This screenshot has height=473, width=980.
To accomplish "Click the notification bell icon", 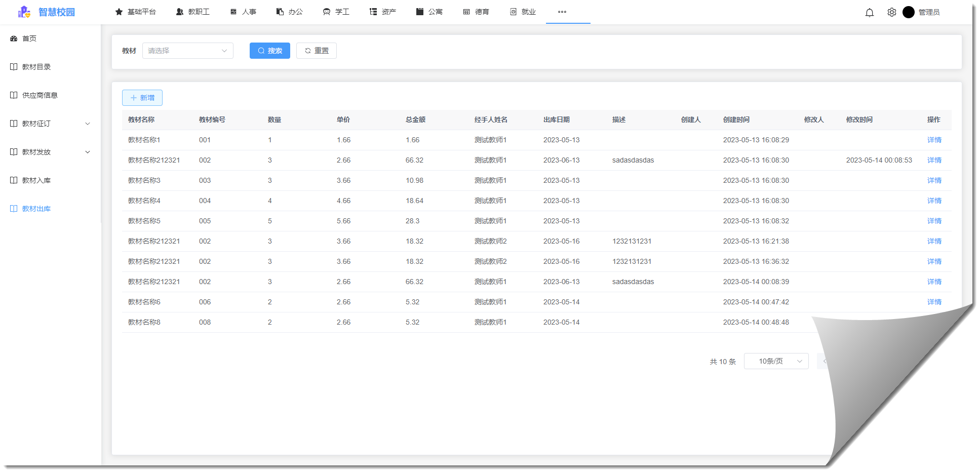I will (x=869, y=12).
